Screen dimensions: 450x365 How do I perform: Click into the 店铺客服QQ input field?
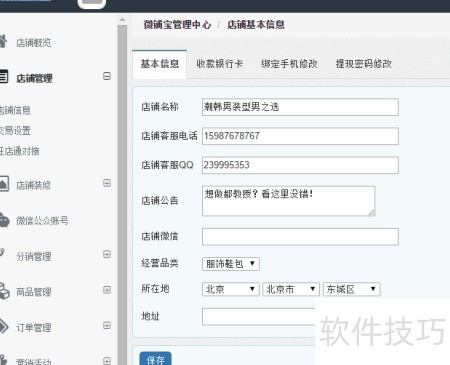click(300, 165)
